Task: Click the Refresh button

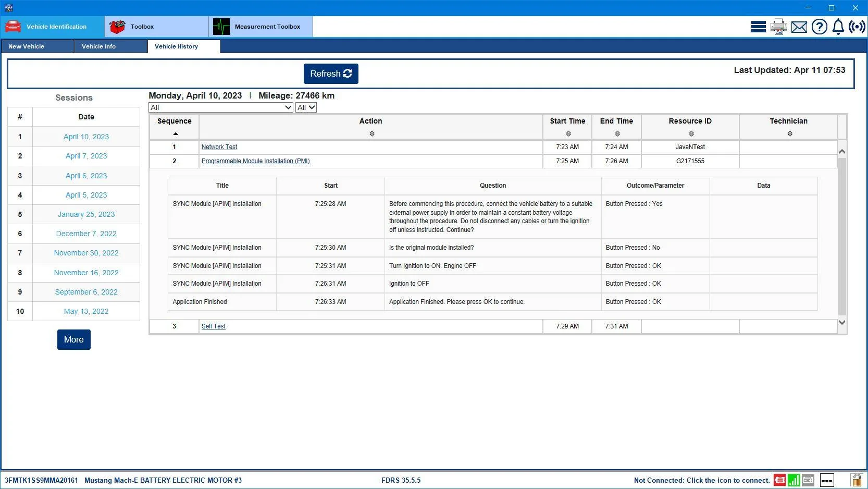Action: [x=331, y=74]
